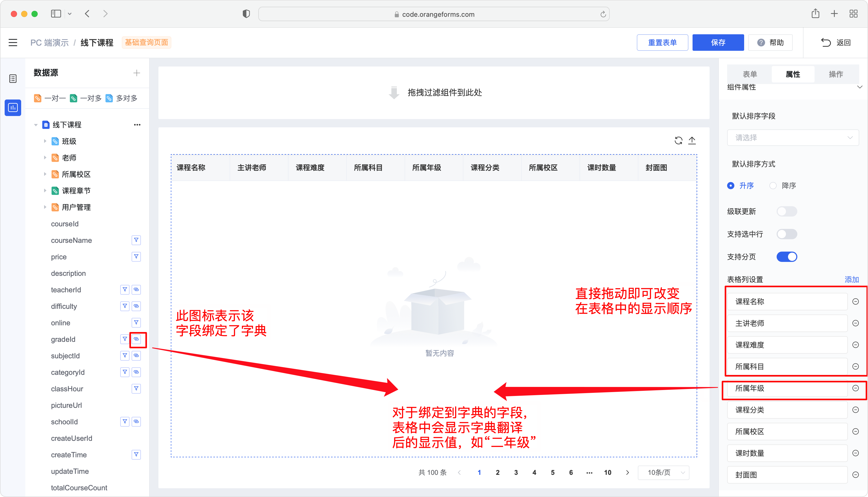Click the browser page reload icon
The width and height of the screenshot is (868, 497).
(x=603, y=14)
